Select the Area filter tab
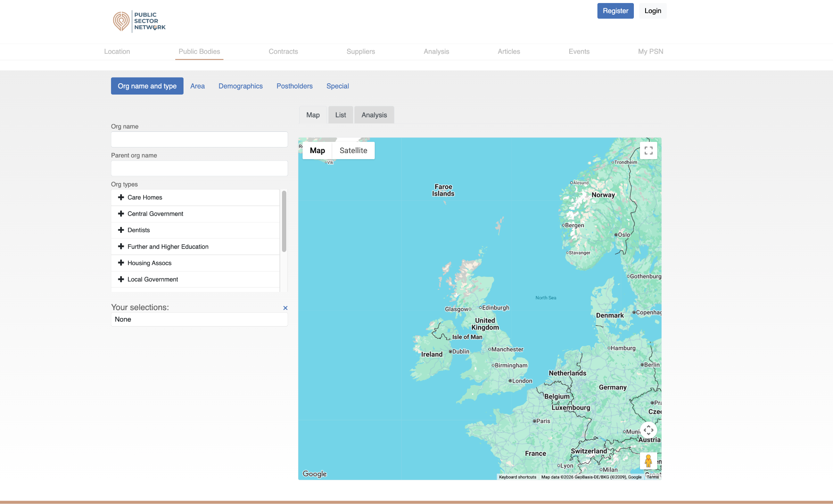 [x=197, y=86]
